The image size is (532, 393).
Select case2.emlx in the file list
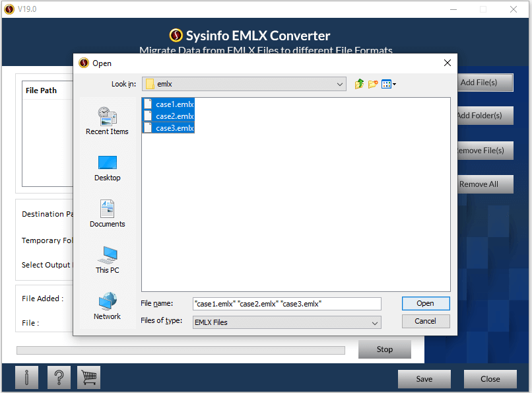(x=174, y=116)
